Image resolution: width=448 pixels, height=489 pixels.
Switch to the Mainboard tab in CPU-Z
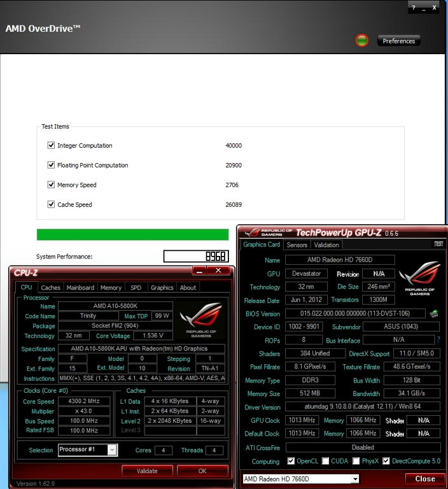[80, 288]
